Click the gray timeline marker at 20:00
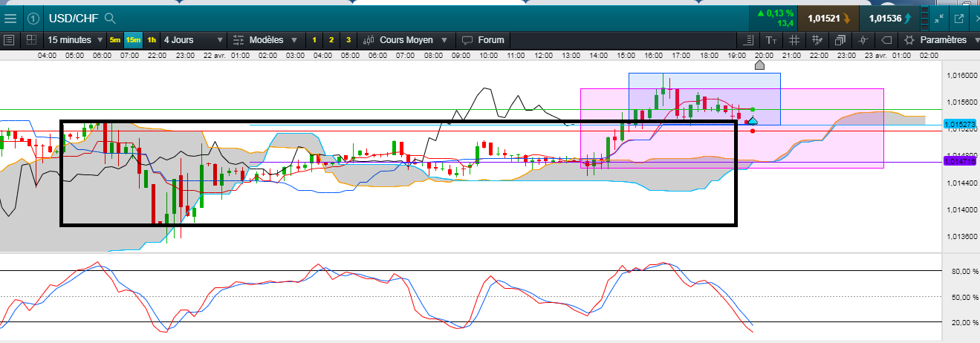 (x=759, y=65)
